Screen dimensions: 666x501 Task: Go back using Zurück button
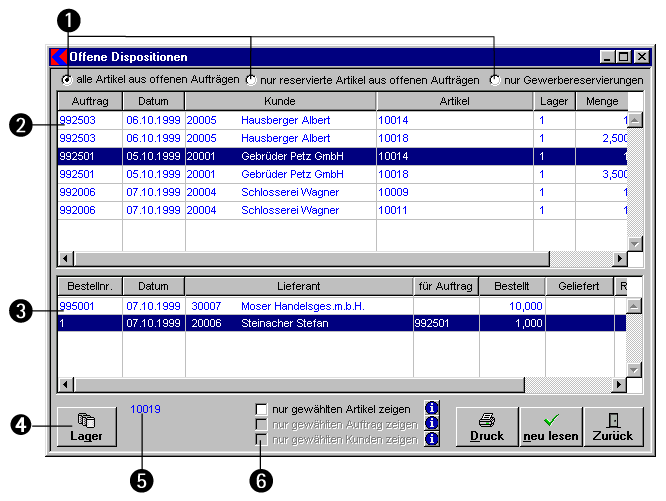pyautogui.click(x=614, y=426)
